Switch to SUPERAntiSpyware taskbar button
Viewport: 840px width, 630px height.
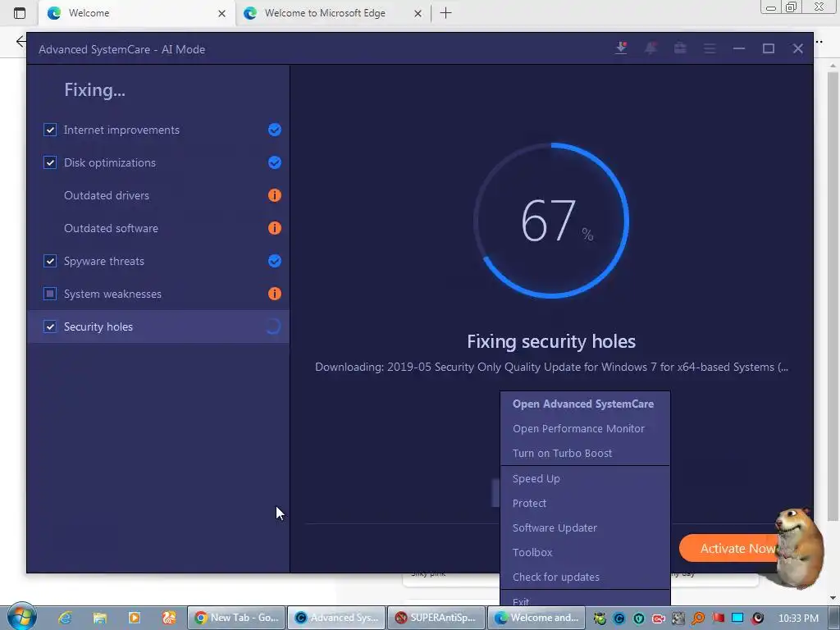tap(436, 618)
